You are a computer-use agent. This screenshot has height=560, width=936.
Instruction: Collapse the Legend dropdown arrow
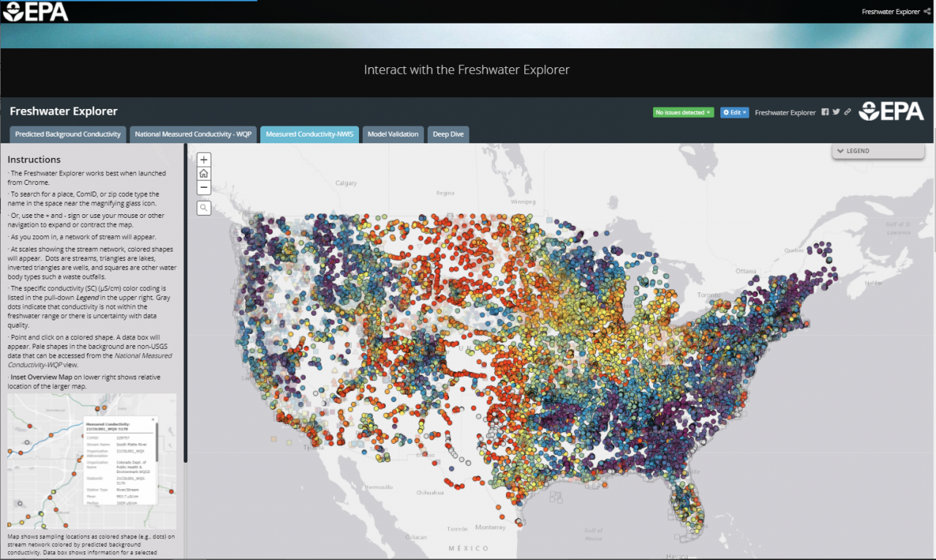click(x=841, y=151)
